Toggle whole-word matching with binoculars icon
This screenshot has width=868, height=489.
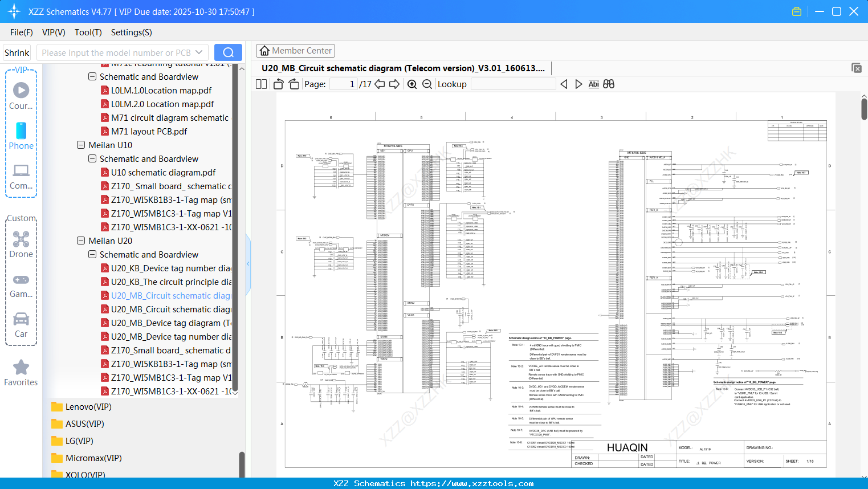[x=608, y=84]
